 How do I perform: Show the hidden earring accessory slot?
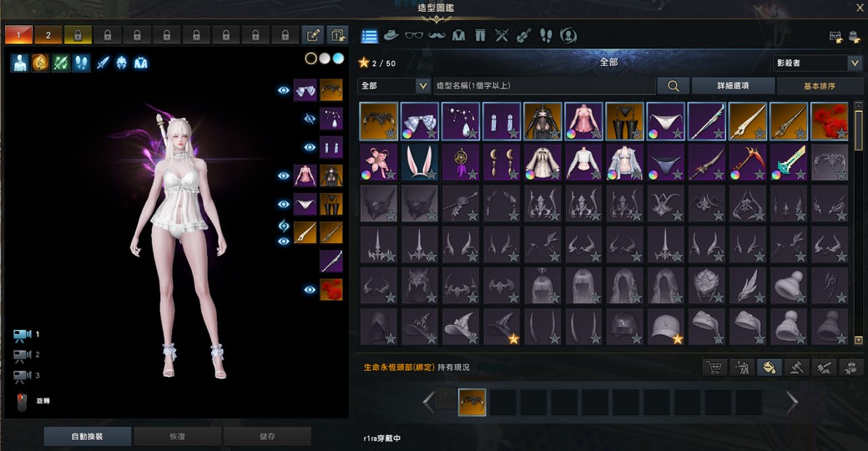click(x=308, y=119)
